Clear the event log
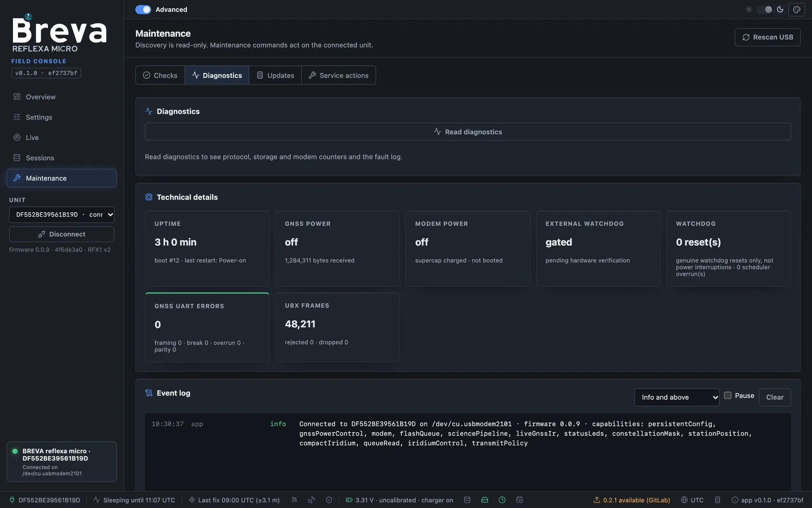 tap(775, 397)
